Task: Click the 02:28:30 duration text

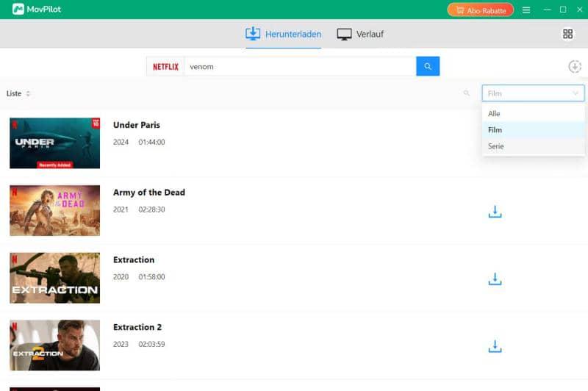Action: (x=151, y=209)
